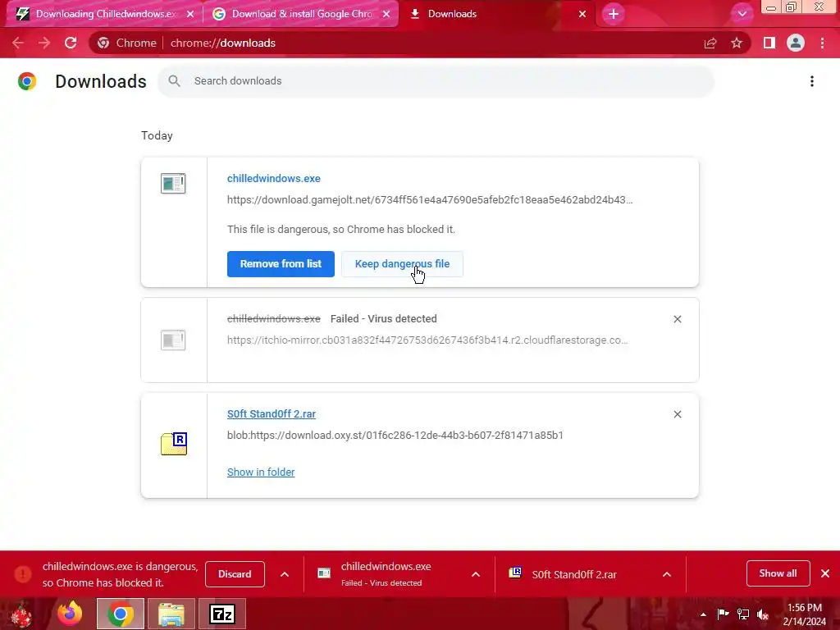Viewport: 840px width, 630px height.
Task: Open the Action Center flag icon
Action: click(x=723, y=614)
